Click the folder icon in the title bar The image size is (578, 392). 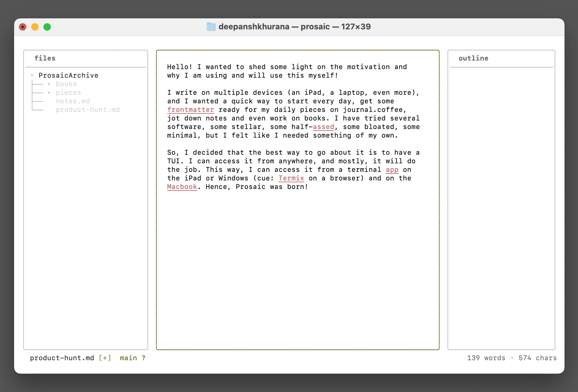pyautogui.click(x=211, y=27)
